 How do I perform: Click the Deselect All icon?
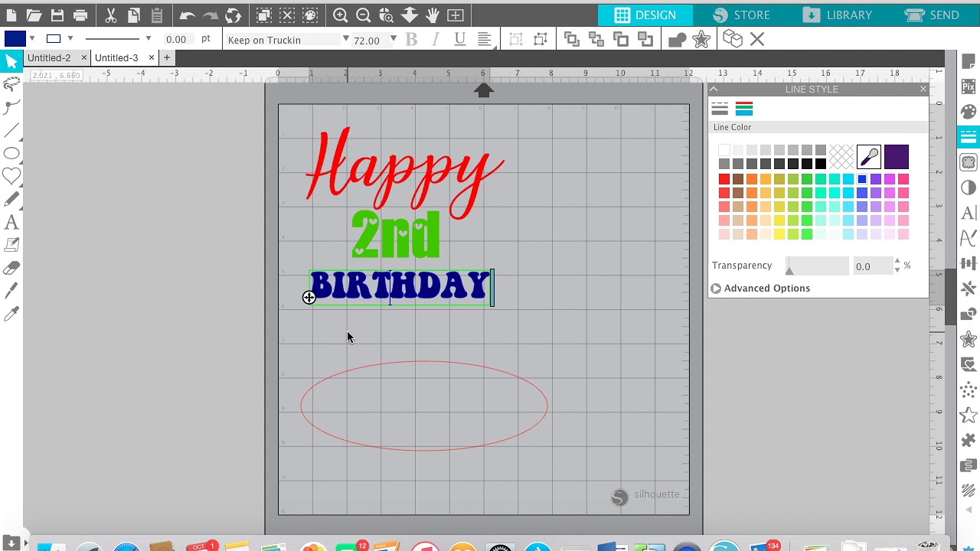[x=287, y=15]
